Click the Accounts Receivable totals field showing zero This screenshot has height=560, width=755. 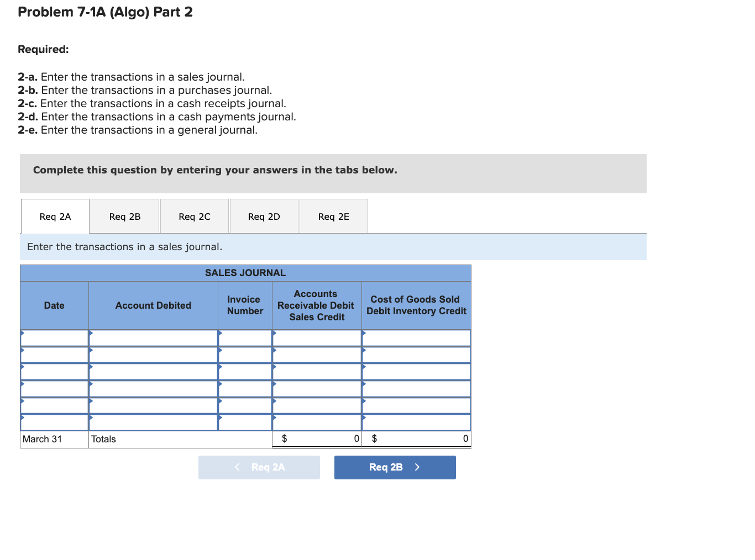pyautogui.click(x=316, y=439)
